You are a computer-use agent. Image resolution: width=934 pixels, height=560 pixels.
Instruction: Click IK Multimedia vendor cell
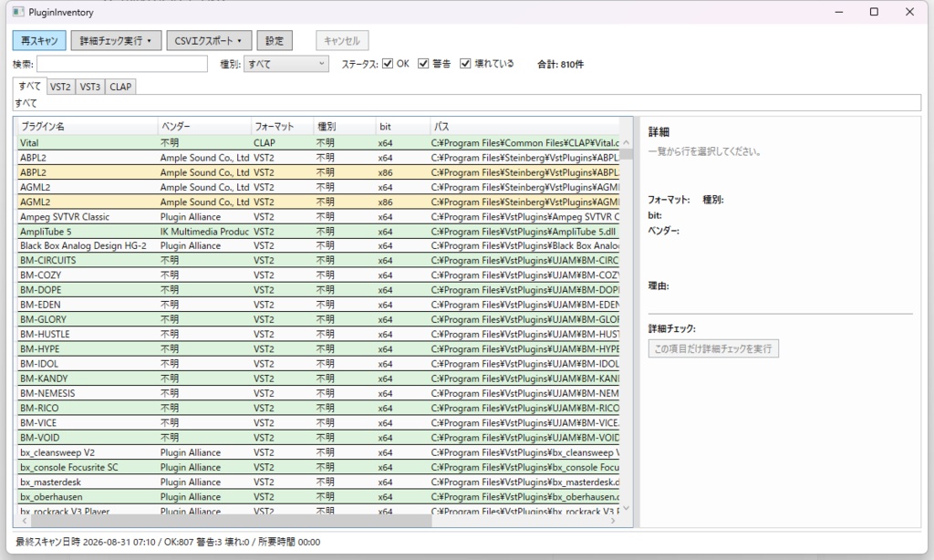pos(204,231)
